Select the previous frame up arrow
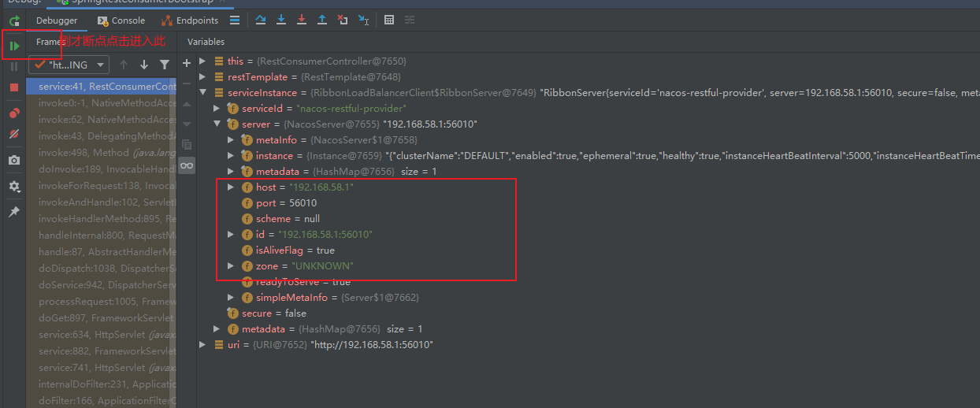This screenshot has width=980, height=408. click(x=124, y=65)
